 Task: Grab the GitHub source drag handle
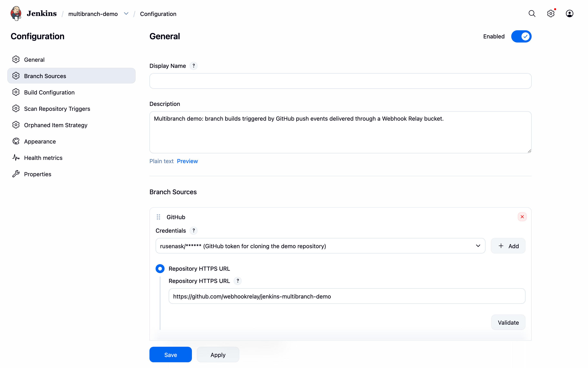click(158, 217)
